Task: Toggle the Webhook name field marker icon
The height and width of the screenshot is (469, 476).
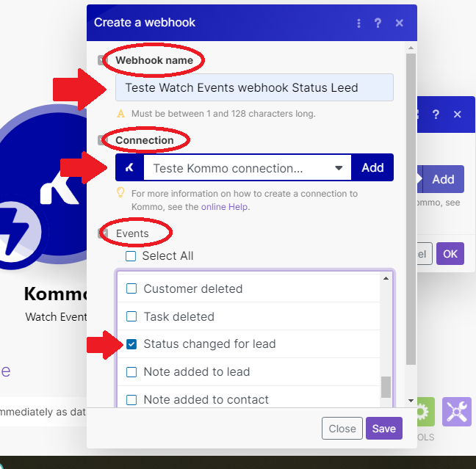Action: click(102, 60)
